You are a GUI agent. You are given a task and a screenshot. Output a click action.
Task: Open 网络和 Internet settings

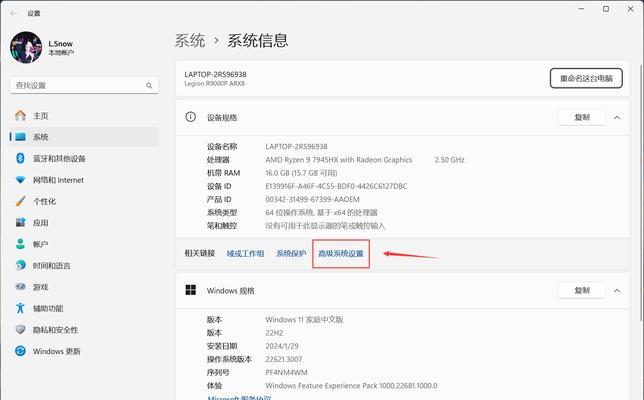[84, 180]
